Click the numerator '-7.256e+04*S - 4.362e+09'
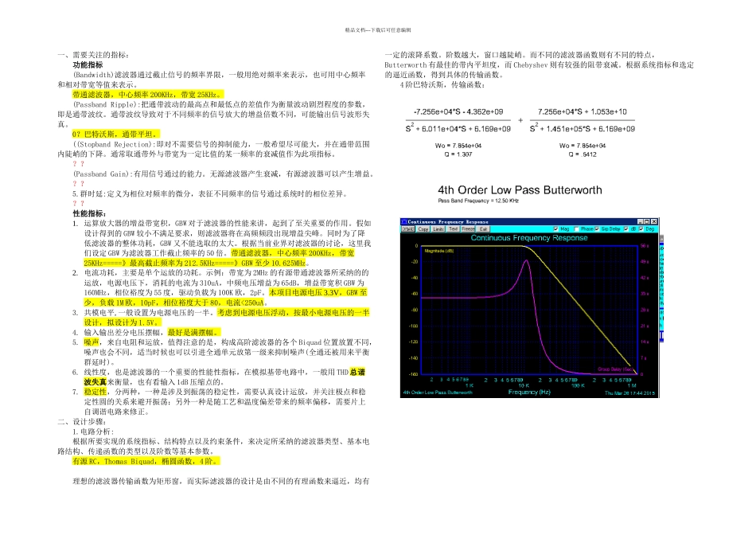 (x=458, y=112)
